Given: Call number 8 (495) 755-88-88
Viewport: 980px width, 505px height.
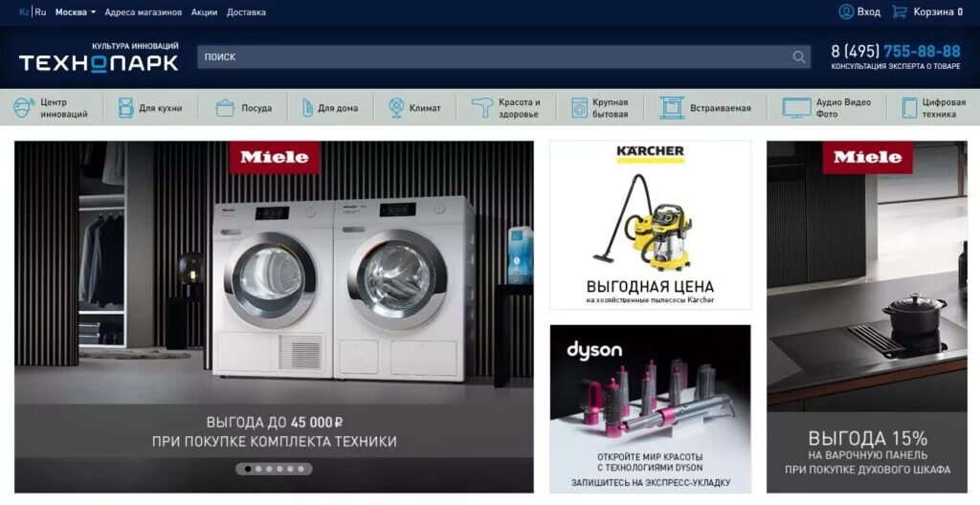Looking at the screenshot, I should point(896,52).
